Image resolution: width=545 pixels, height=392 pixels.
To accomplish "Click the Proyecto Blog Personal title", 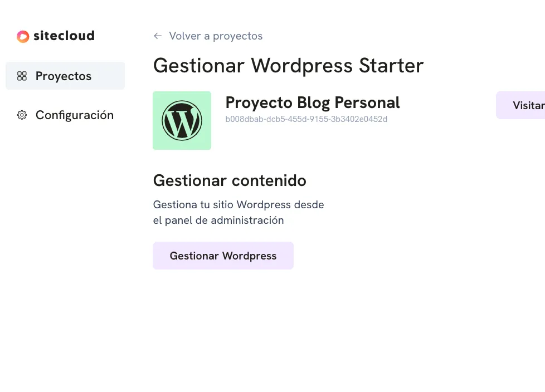I will click(312, 103).
